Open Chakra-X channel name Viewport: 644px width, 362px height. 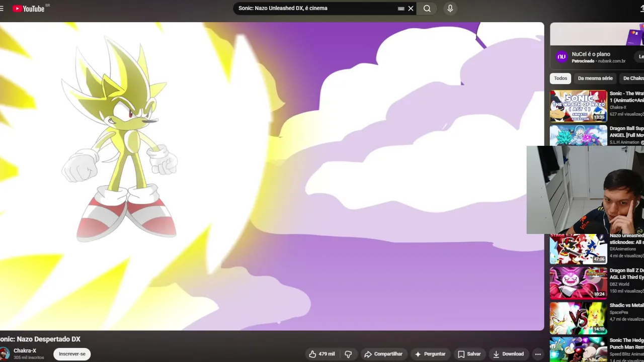click(x=25, y=350)
